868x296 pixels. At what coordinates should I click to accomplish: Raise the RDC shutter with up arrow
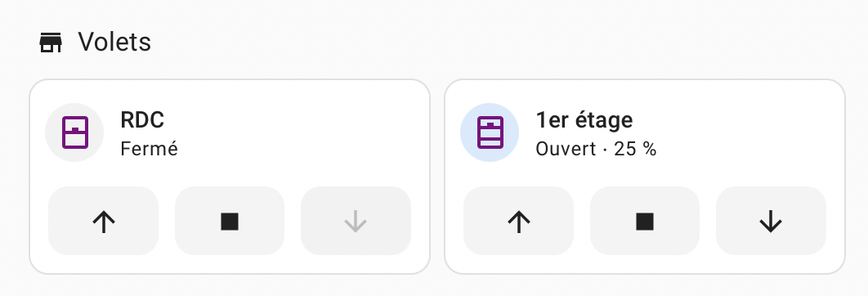(x=104, y=221)
